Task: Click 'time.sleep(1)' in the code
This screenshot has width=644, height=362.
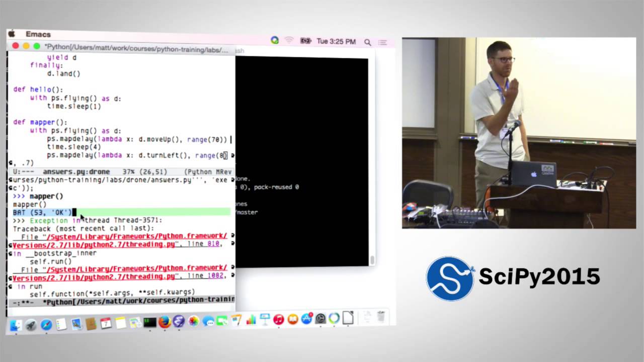Action: [74, 107]
